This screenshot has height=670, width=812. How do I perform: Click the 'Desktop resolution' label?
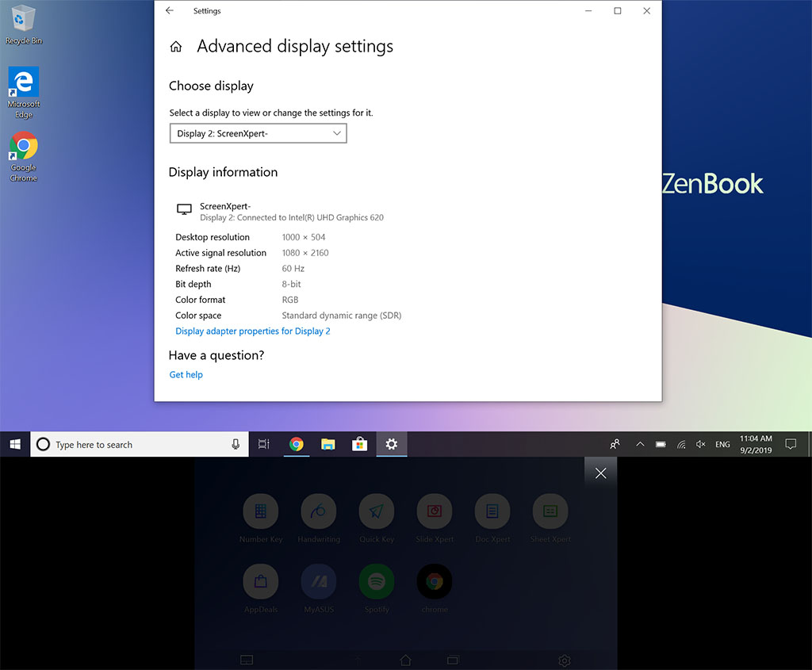(x=213, y=237)
